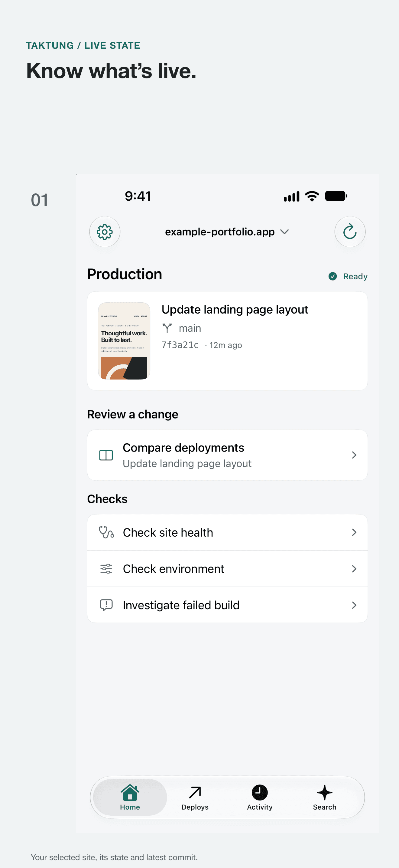Open the production site preview thumbnail
The height and width of the screenshot is (868, 399).
coord(124,341)
